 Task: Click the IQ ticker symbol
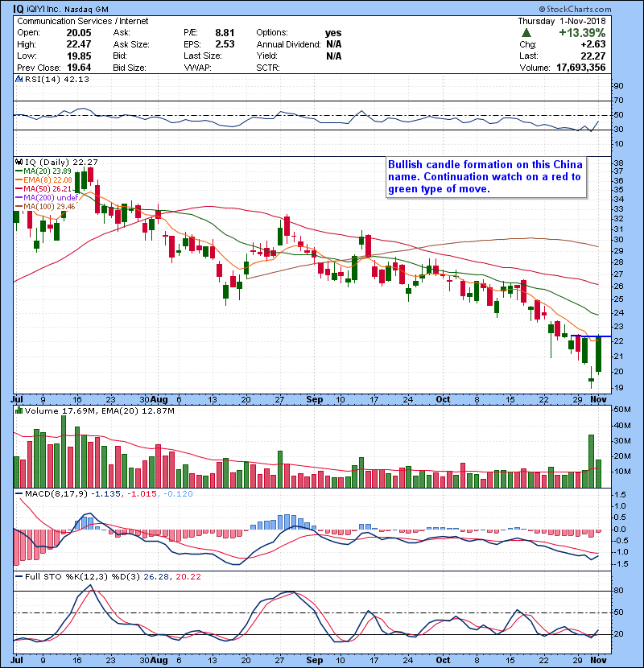[19, 9]
